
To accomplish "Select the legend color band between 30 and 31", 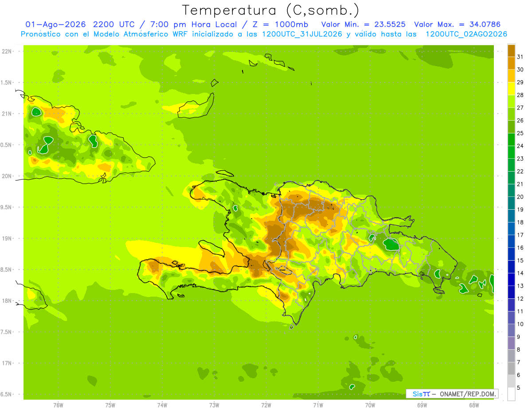I will click(x=511, y=63).
